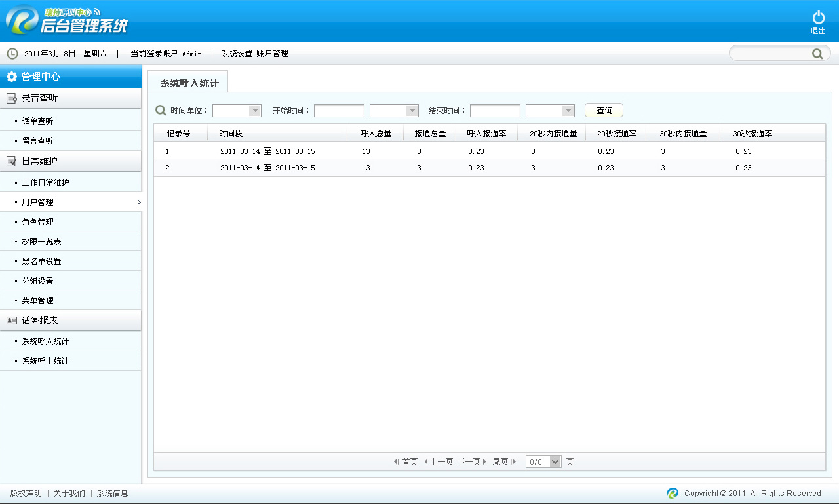Click the 系统信息 footer link

click(x=112, y=494)
